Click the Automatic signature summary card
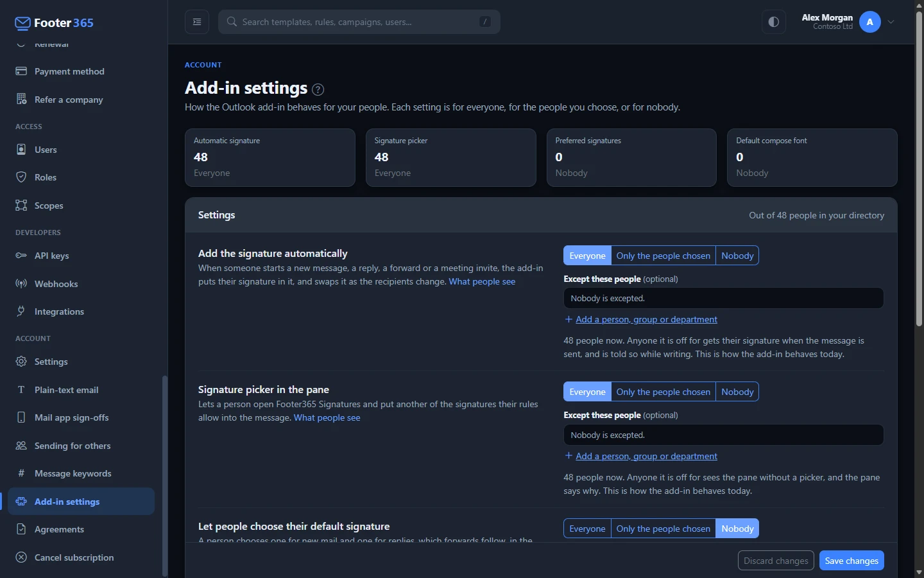 270,158
